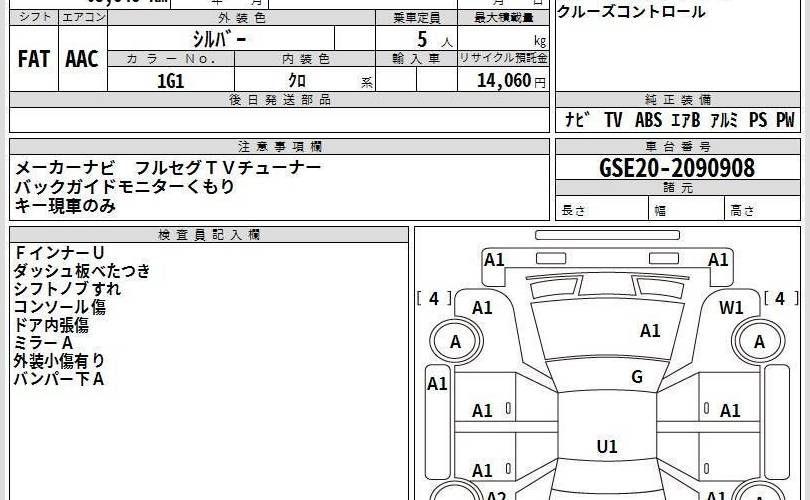Screen dimensions: 810x500
Task: Click the FAT shift type cell
Action: (34, 59)
